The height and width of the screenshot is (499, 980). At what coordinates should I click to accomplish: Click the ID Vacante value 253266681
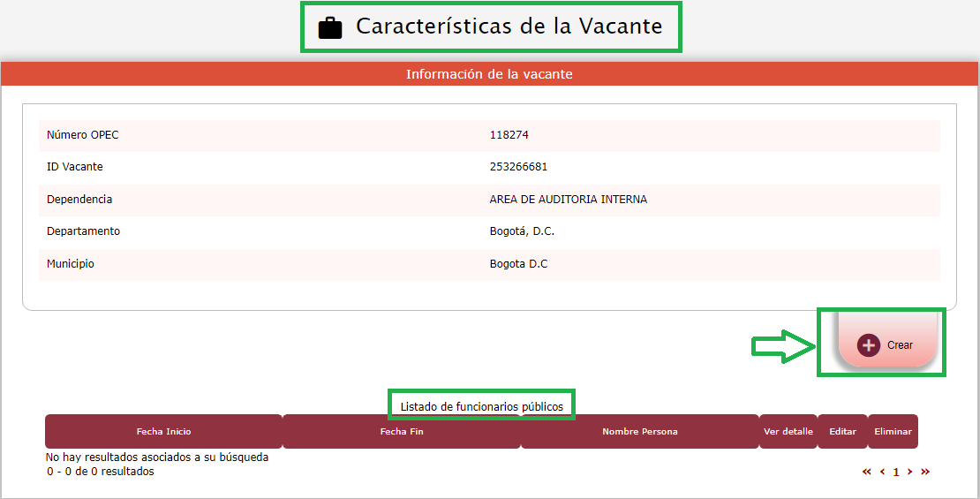point(518,167)
